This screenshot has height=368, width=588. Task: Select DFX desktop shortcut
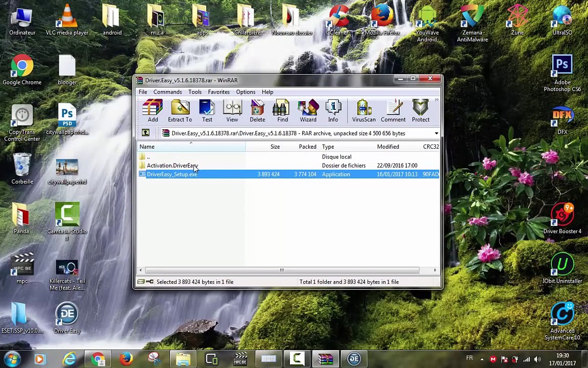coord(562,120)
